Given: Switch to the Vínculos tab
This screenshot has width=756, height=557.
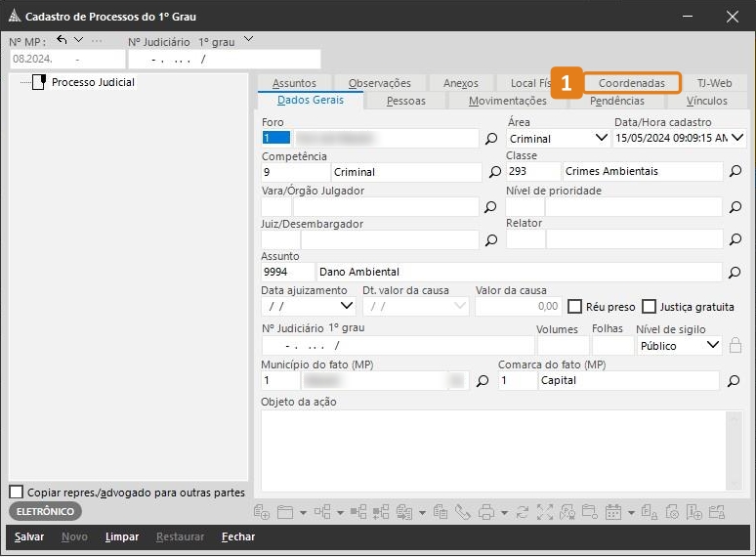Looking at the screenshot, I should (707, 101).
